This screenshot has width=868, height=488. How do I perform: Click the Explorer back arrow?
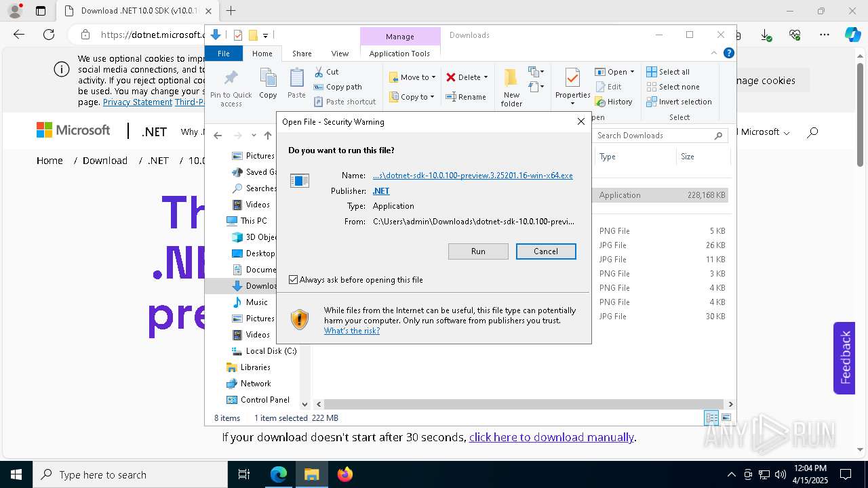(x=218, y=136)
